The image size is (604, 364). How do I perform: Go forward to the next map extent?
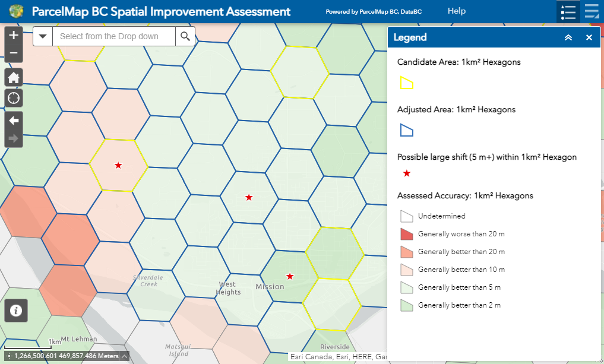coord(14,139)
